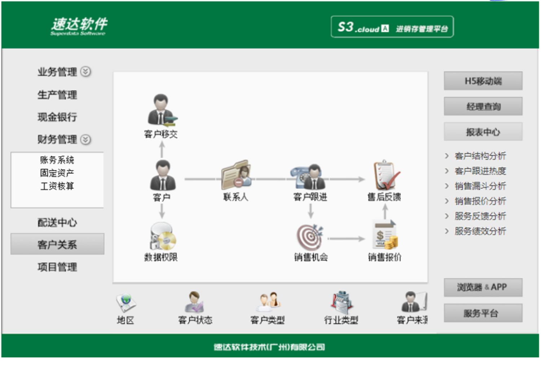Open the 数据权限 database icon
Image resolution: width=541 pixels, height=392 pixels.
coord(163,236)
